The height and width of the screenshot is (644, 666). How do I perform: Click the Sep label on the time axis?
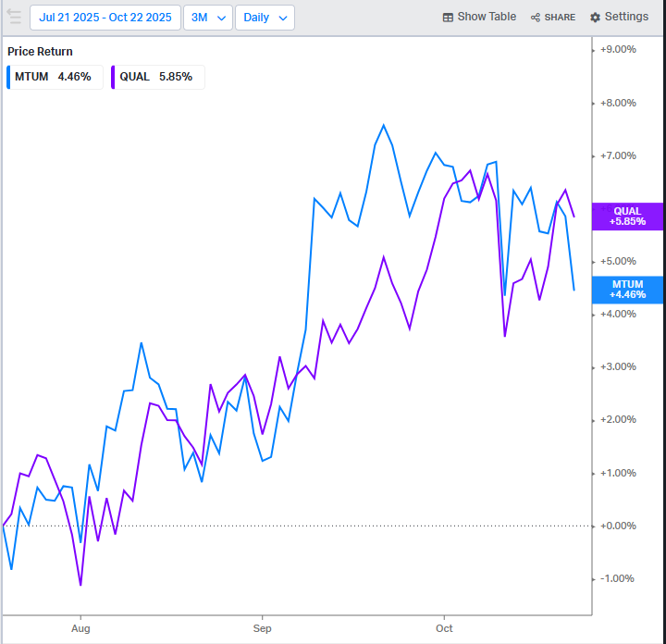click(x=262, y=627)
